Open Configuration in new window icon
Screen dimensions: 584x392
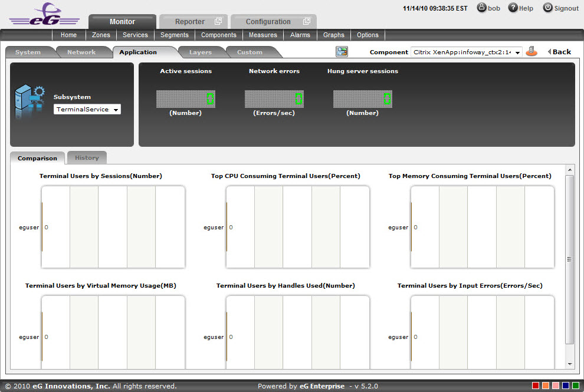pos(307,21)
